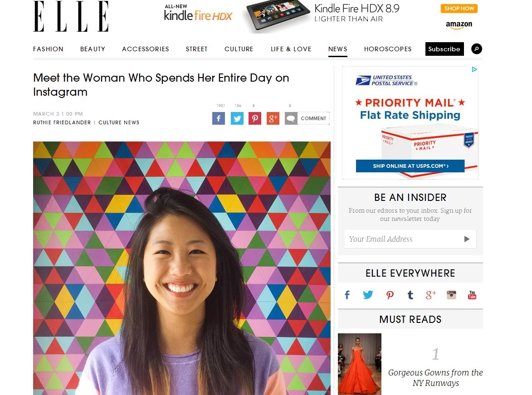Submit newsletter email arrow button
This screenshot has width=532, height=395.
467,239
